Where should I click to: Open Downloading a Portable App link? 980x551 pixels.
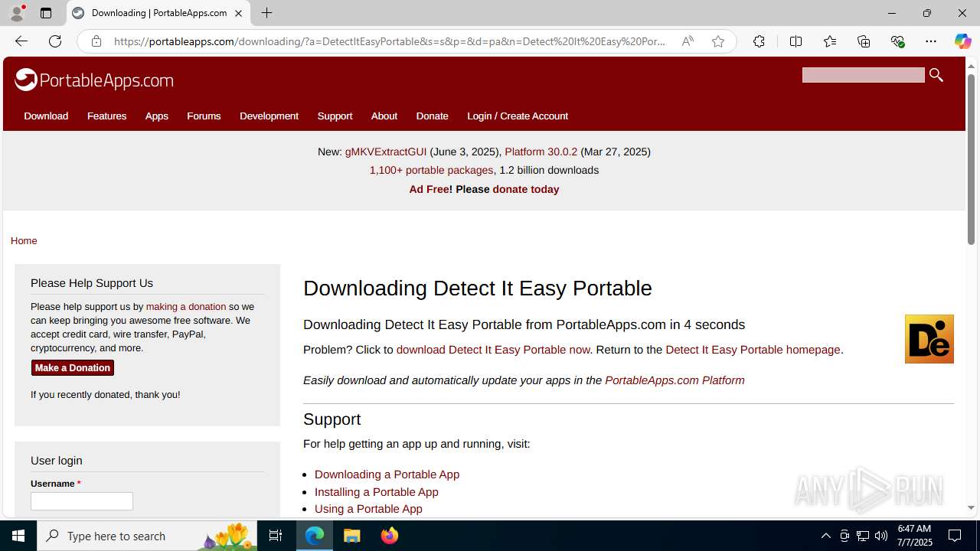[387, 474]
